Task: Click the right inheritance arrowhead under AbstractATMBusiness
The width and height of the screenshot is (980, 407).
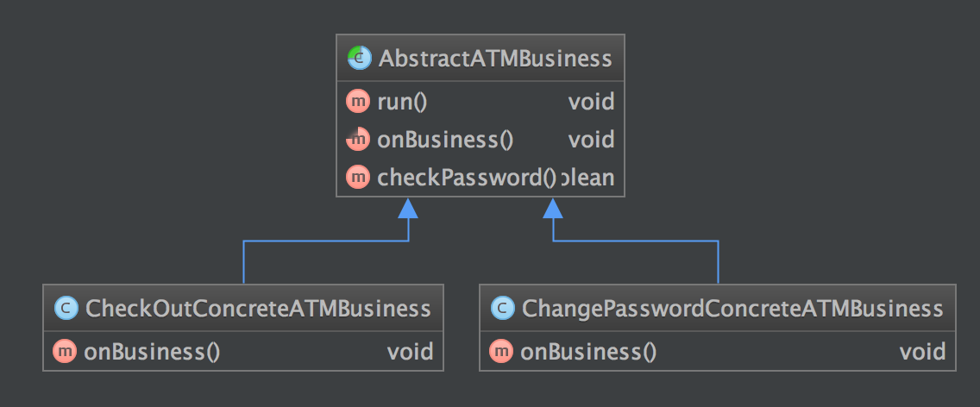Action: pos(553,207)
